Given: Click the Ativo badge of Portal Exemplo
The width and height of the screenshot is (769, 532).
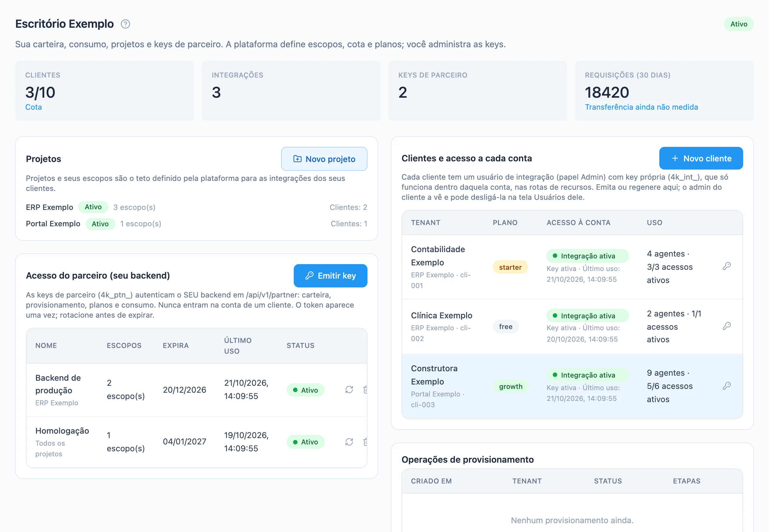Looking at the screenshot, I should coord(100,224).
